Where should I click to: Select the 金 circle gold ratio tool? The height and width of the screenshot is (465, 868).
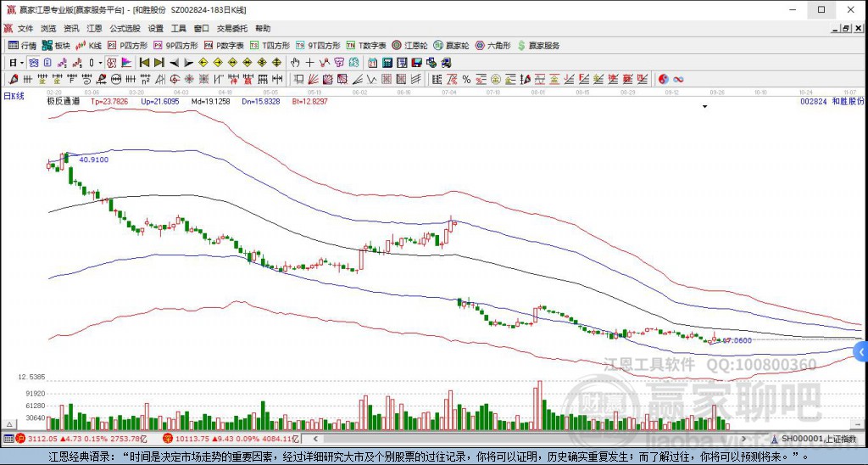click(x=495, y=80)
